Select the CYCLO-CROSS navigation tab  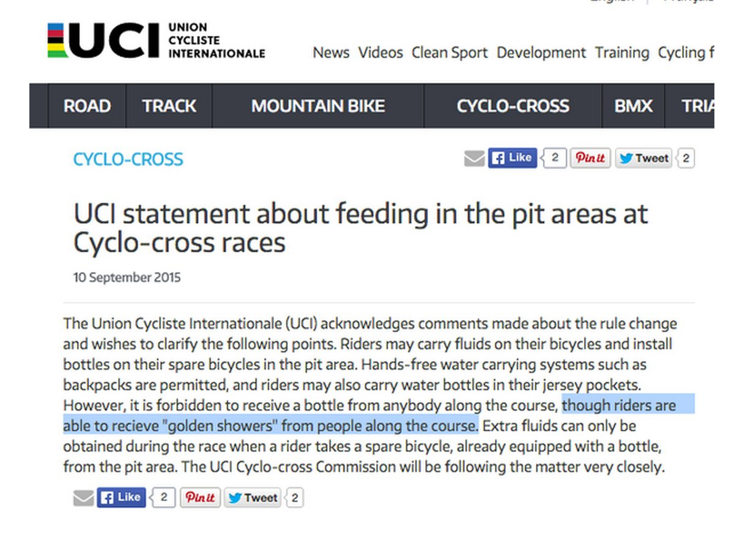[513, 106]
